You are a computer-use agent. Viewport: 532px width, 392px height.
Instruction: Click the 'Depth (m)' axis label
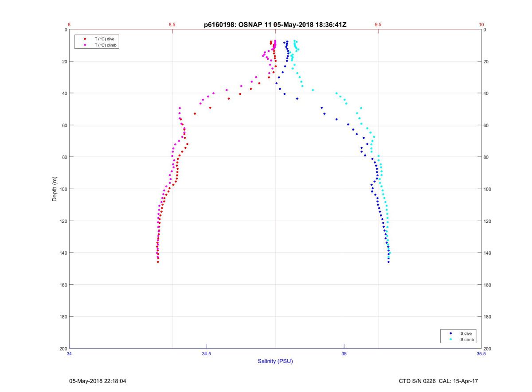55,189
